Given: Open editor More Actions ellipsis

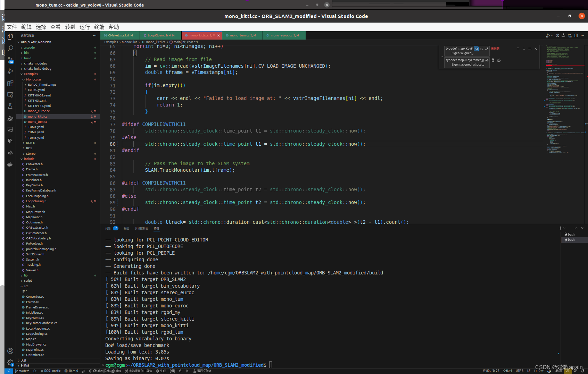Looking at the screenshot, I should click(x=582, y=35).
